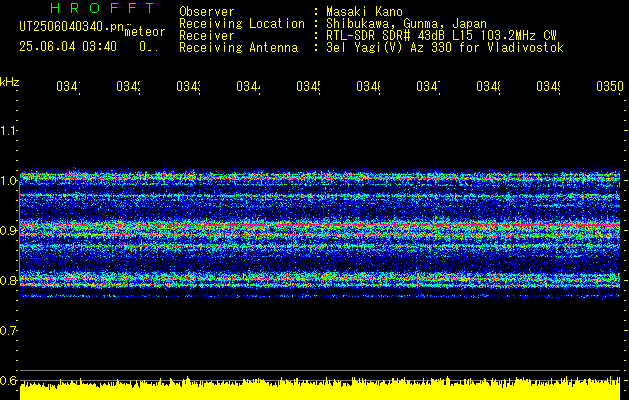Select the Observer label
The width and height of the screenshot is (629, 400).
pyautogui.click(x=207, y=12)
